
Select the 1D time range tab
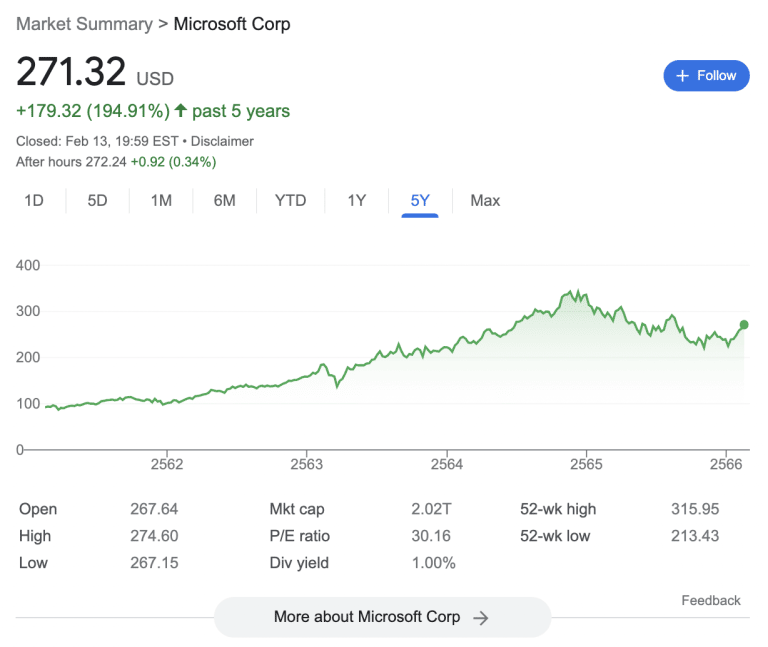34,201
